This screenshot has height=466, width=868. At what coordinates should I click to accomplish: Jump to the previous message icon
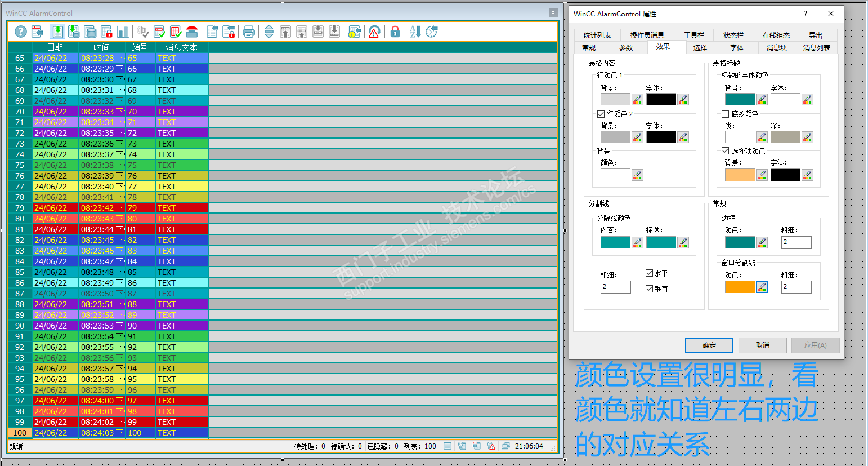pos(302,32)
